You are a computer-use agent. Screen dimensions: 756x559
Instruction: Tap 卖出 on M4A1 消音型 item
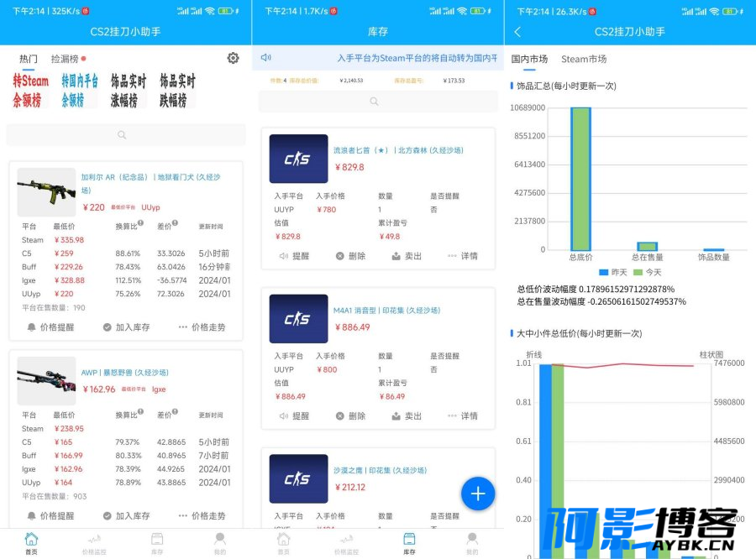click(407, 415)
